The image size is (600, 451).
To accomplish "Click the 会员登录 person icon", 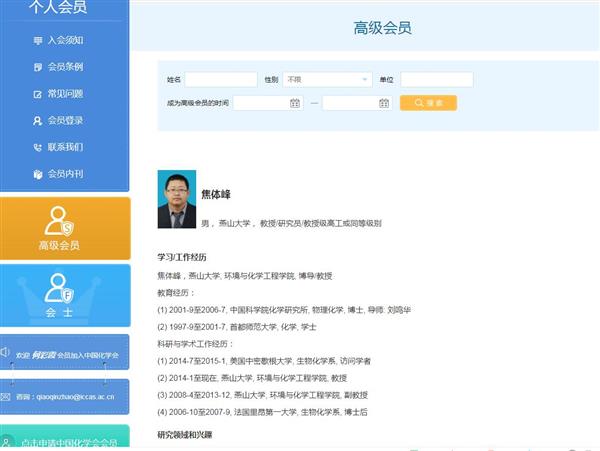I will coord(38,121).
